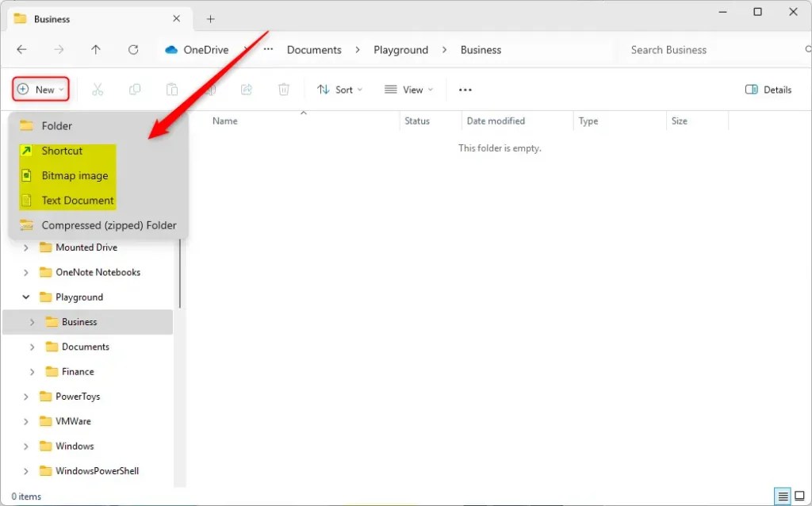
Task: Select Documents folder under Playground
Action: 86,347
